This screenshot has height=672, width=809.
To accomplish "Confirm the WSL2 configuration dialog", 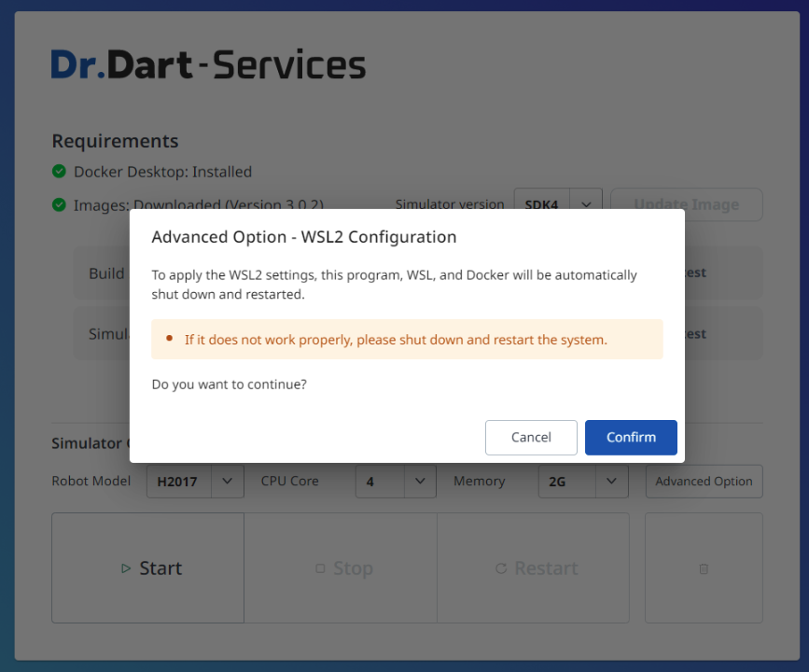I will (631, 437).
